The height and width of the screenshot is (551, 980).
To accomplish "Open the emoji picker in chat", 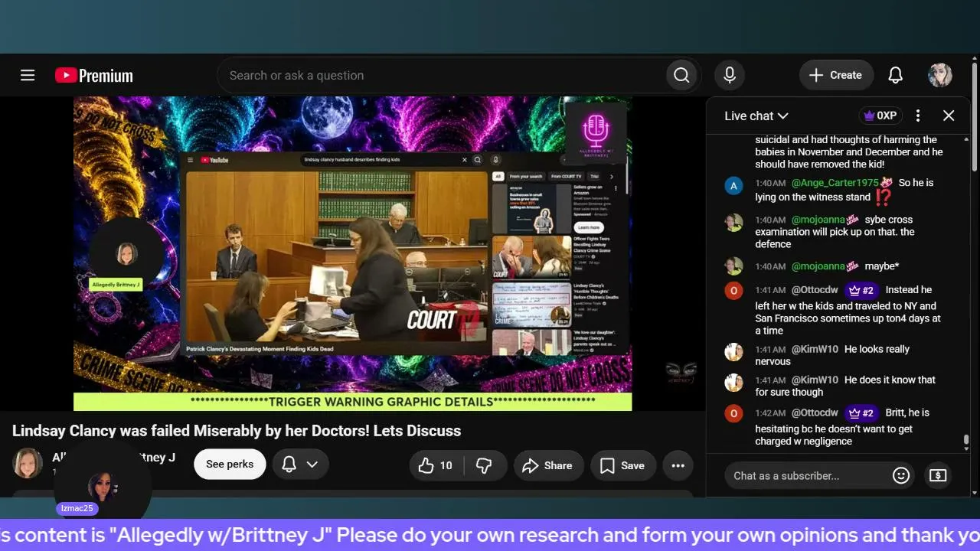I will pos(901,475).
